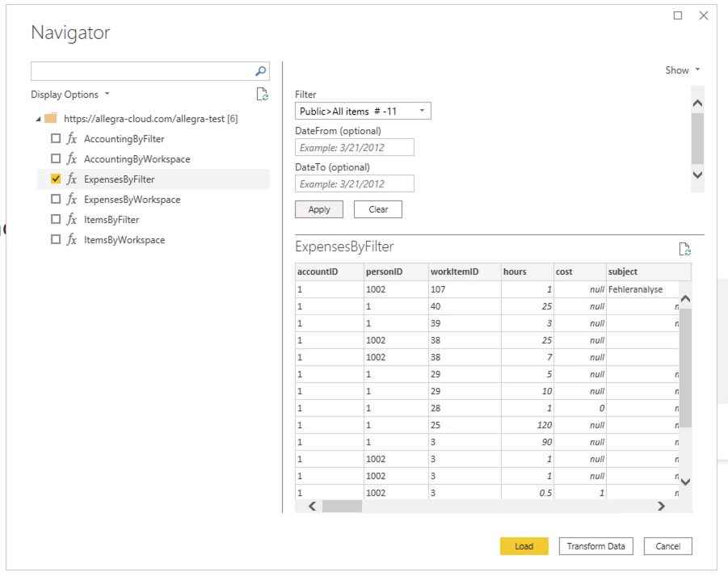Open the Display Options dropdown
Screen dimensions: 728x581
pyautogui.click(x=70, y=94)
